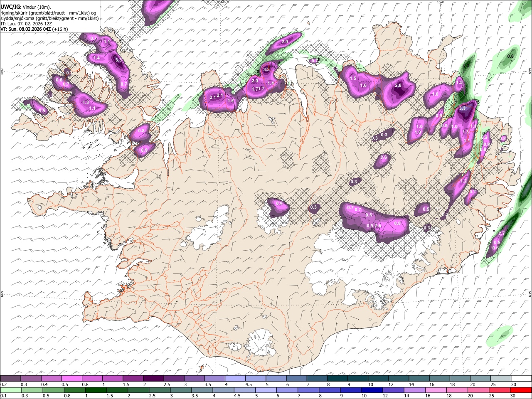The image size is (532, 399).
Task: Select the valid time 'VT: Sun. 08.02.2026 04Z'
Action: (26, 30)
